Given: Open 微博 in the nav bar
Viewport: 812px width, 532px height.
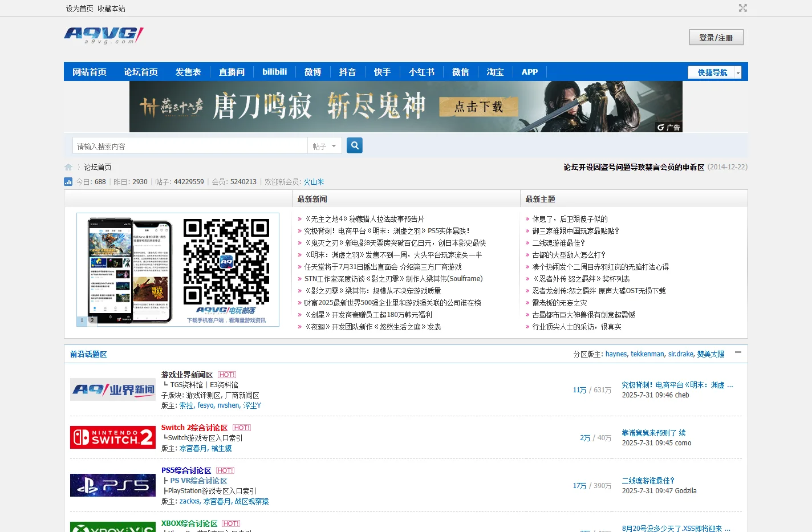Looking at the screenshot, I should tap(312, 72).
